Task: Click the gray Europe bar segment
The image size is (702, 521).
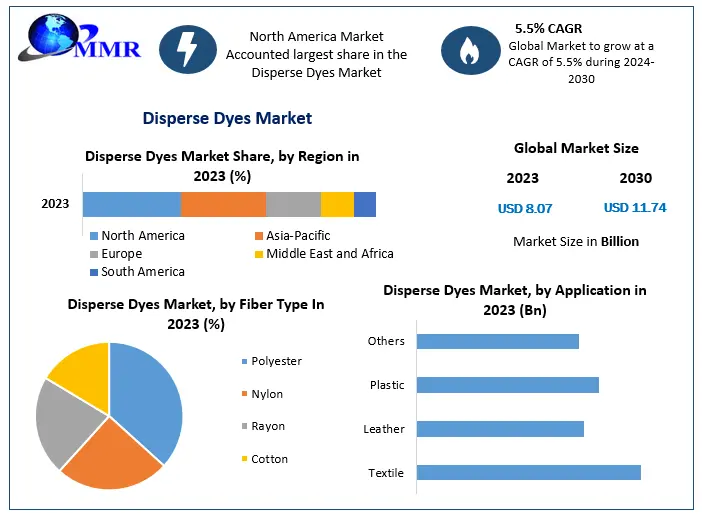Action: click(293, 204)
